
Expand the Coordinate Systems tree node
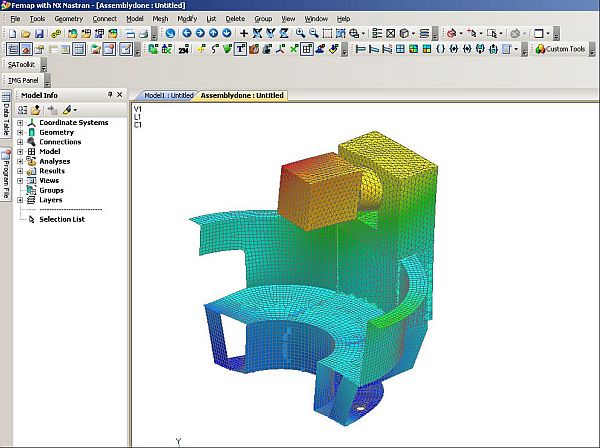coord(20,123)
